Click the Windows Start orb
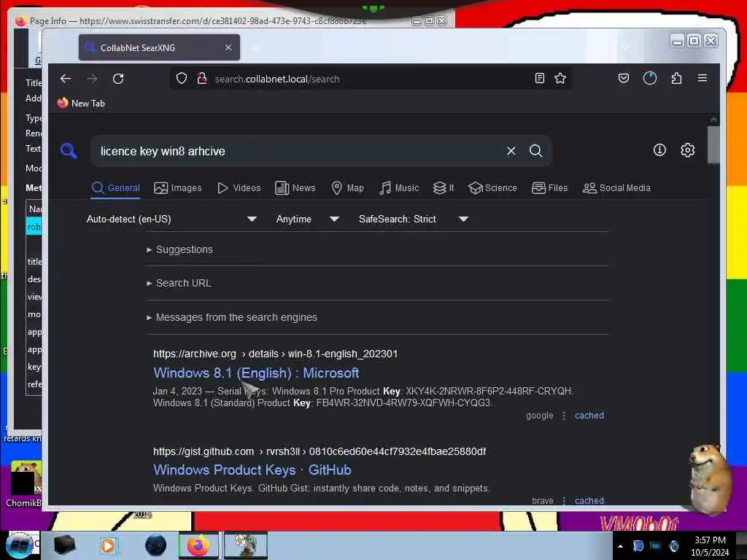The image size is (747, 560). (19, 545)
